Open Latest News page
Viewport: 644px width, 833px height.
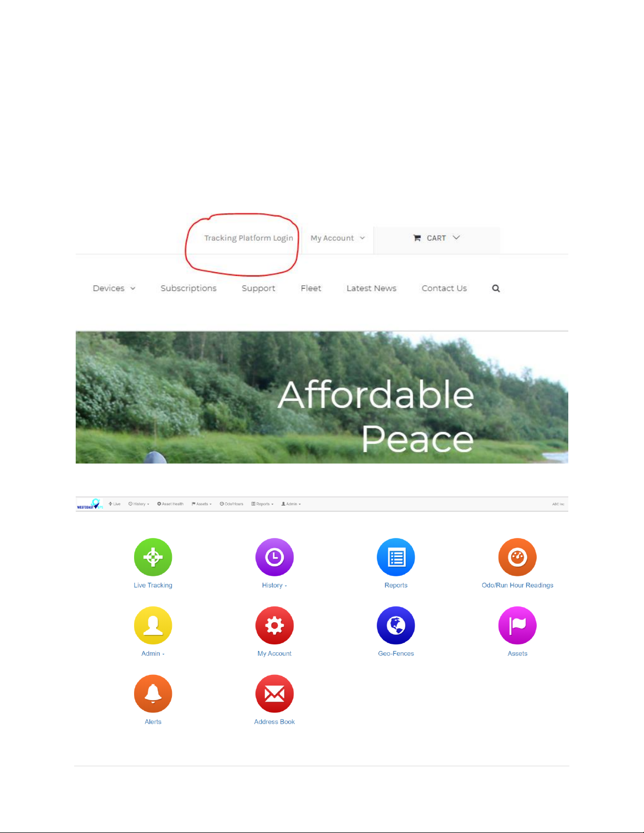click(x=372, y=288)
